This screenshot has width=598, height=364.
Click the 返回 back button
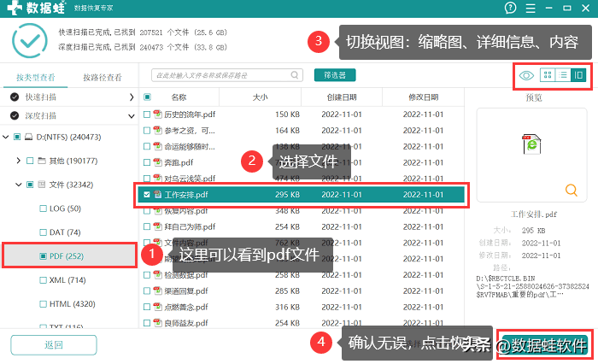pyautogui.click(x=54, y=345)
